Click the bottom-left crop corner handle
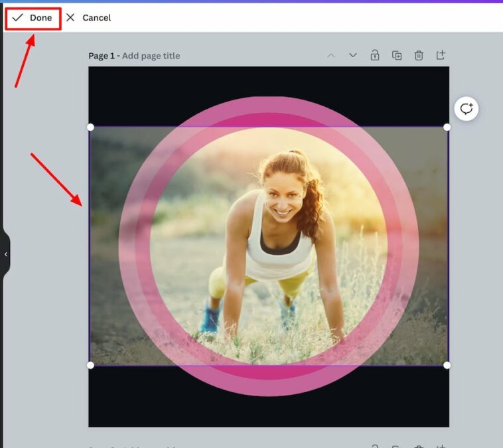Image resolution: width=503 pixels, height=448 pixels. point(91,365)
